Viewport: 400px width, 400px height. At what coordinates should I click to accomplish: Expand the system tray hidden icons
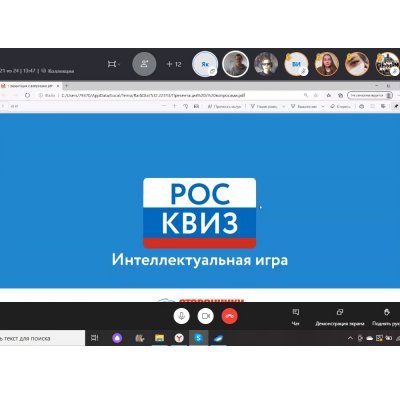click(x=350, y=338)
